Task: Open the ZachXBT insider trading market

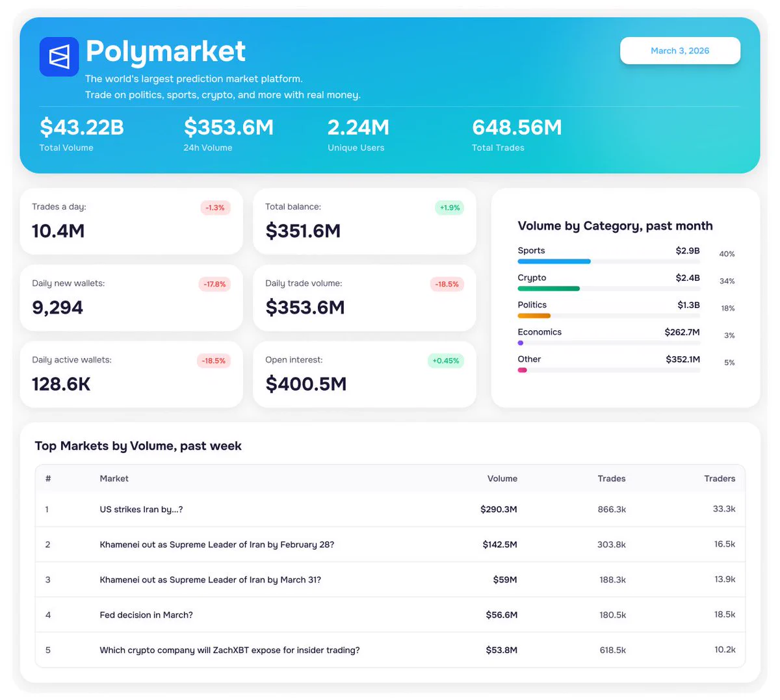Action: click(x=229, y=650)
